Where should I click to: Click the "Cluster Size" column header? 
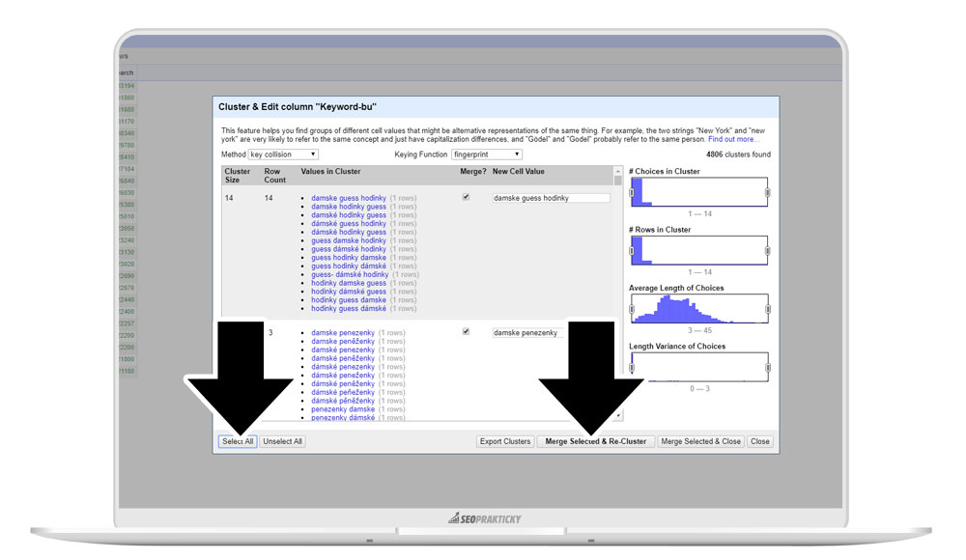pos(238,176)
